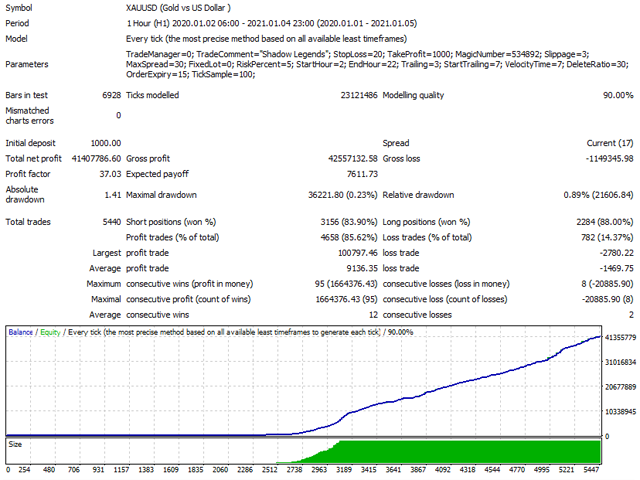Click the X-axis tick label 2738
640x480 pixels.
point(294,470)
